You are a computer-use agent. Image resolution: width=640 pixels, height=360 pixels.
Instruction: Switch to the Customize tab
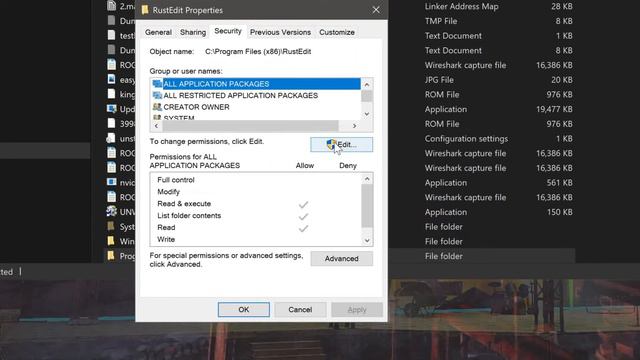pyautogui.click(x=337, y=32)
